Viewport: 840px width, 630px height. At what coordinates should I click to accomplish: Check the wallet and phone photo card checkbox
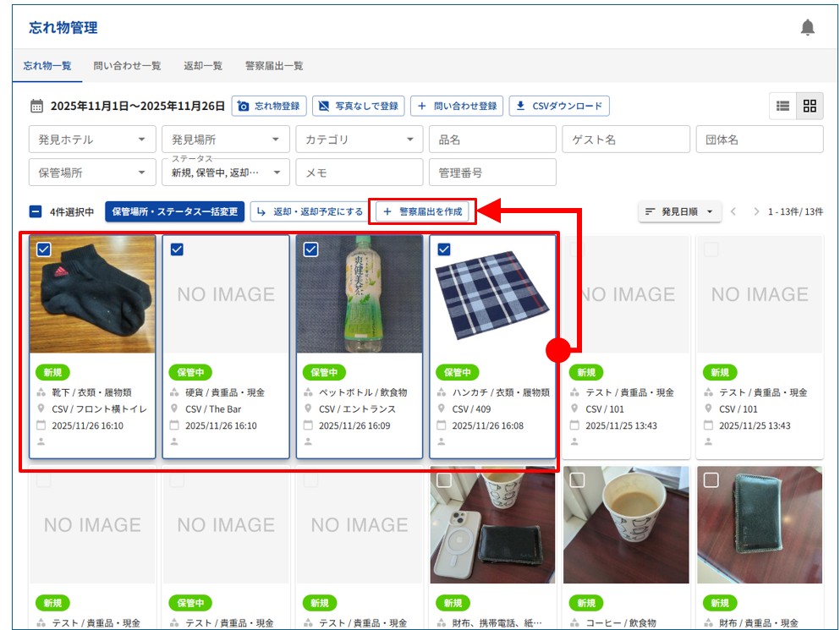point(444,480)
